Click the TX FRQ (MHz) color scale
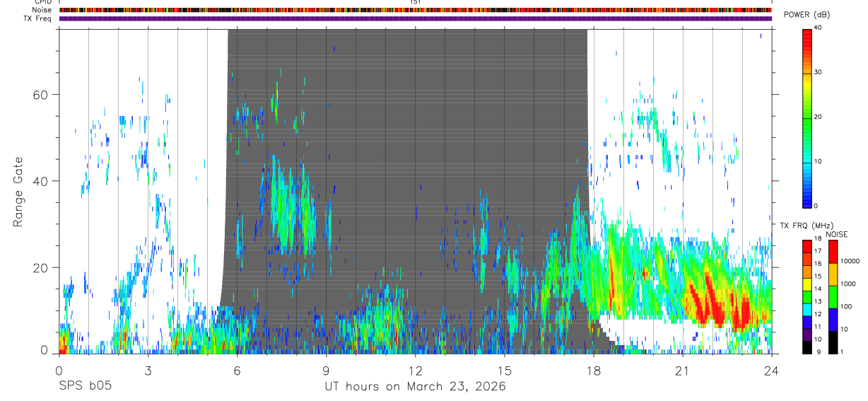 click(x=807, y=297)
